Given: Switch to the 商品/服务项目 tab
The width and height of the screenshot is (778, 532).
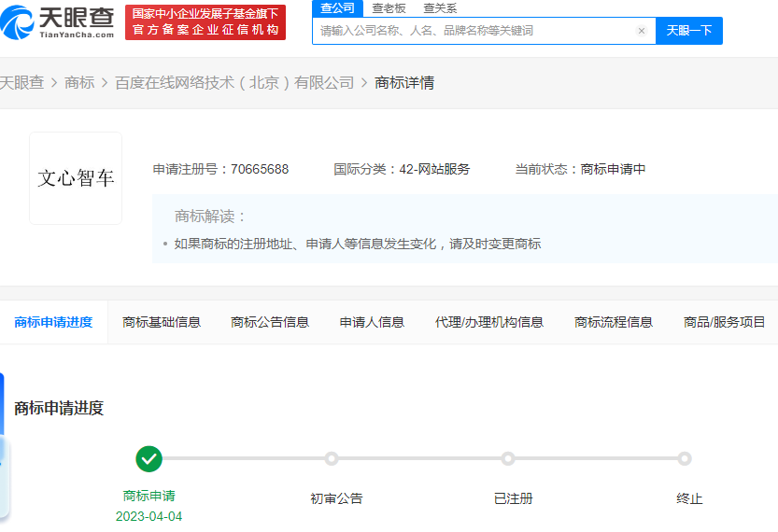Looking at the screenshot, I should [x=725, y=322].
